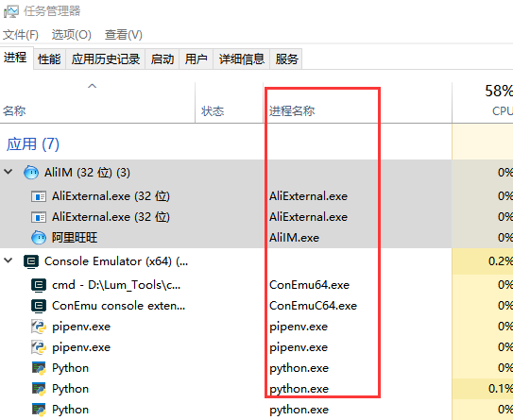Click the ConEmuC64.exe process name cell
The width and height of the screenshot is (513, 420).
[x=313, y=306]
